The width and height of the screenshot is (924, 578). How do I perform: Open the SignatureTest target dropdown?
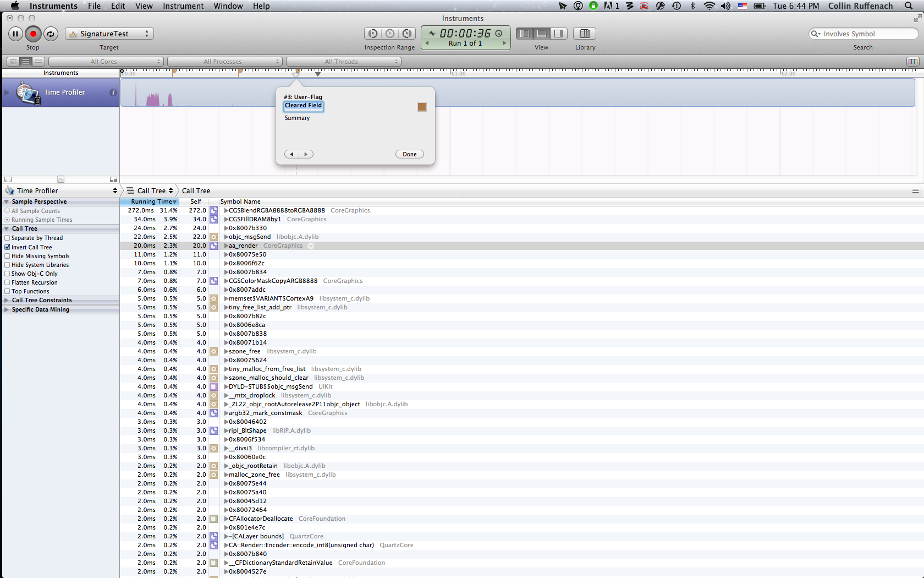pyautogui.click(x=109, y=34)
